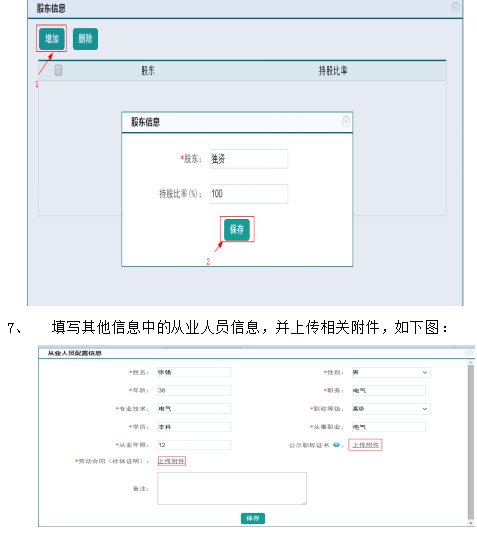Click 上传附件 link for 公示职称证书
477x536 pixels.
coord(366,445)
